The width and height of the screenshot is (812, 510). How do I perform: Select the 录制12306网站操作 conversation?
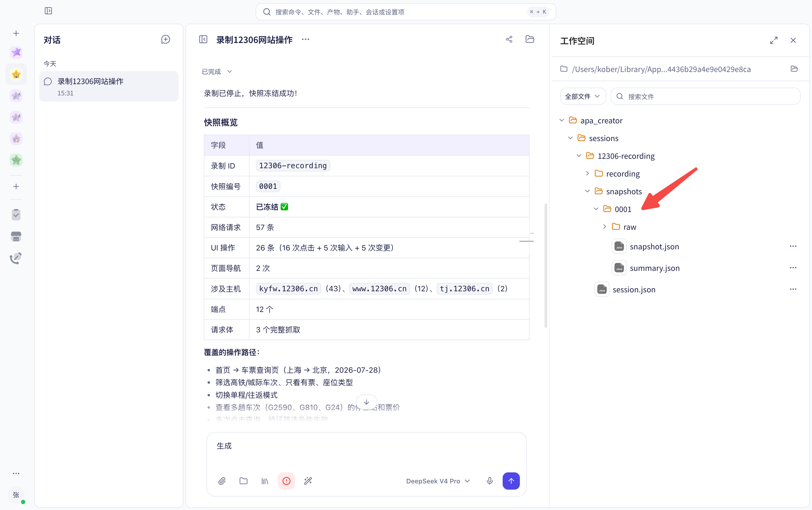(x=108, y=87)
